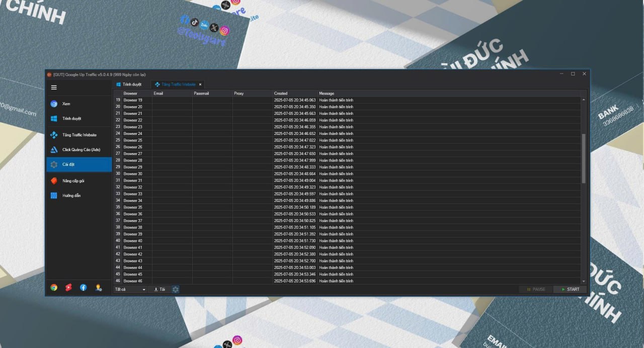644x348 pixels.
Task: Open Trình duyệt in the sidebar
Action: [79, 119]
